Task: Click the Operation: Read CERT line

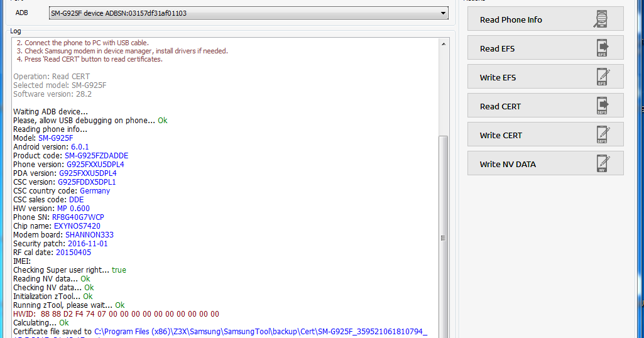Action: (x=52, y=77)
